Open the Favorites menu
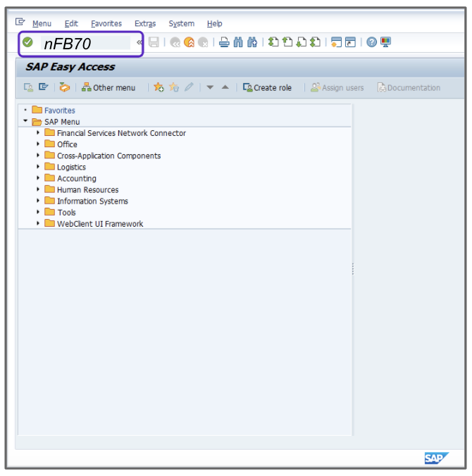472x476 pixels. coord(106,23)
